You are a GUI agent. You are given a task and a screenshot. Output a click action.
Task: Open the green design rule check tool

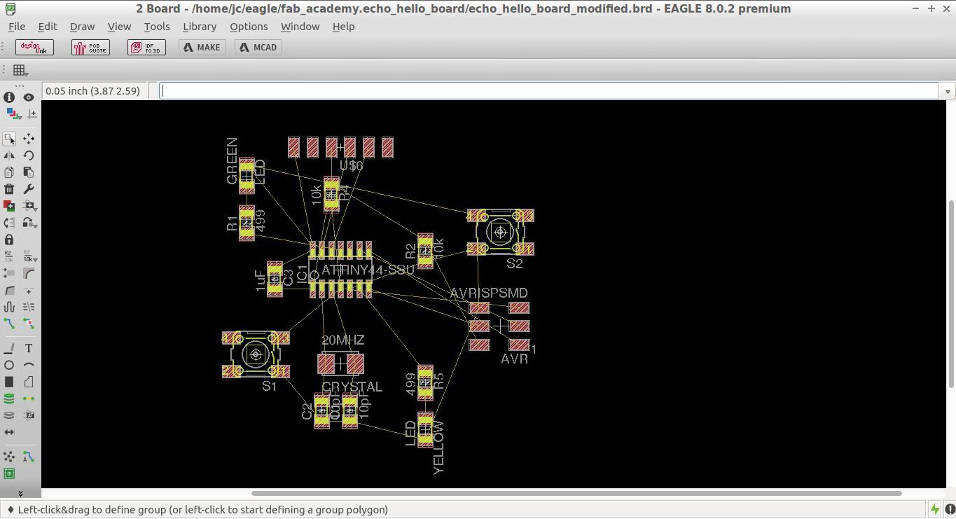pos(9,473)
